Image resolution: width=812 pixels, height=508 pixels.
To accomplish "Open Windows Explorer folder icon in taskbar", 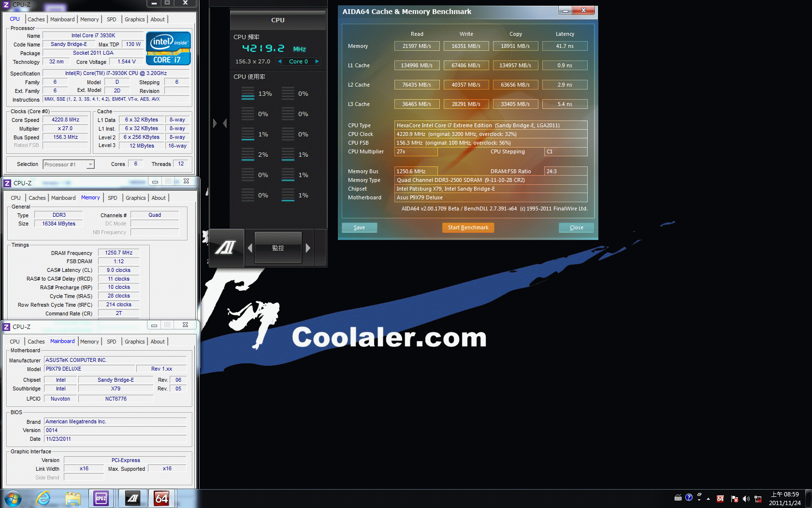I will (x=73, y=498).
